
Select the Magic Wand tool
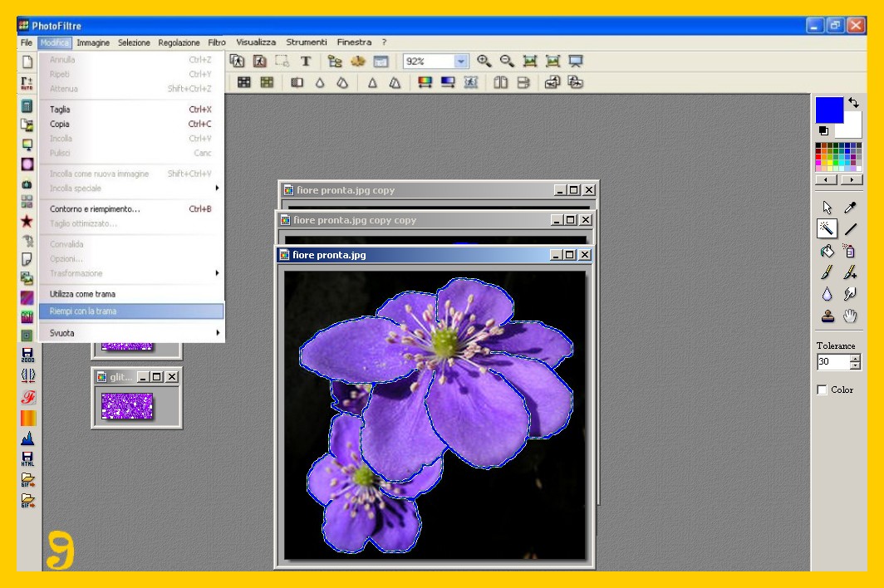pyautogui.click(x=827, y=229)
